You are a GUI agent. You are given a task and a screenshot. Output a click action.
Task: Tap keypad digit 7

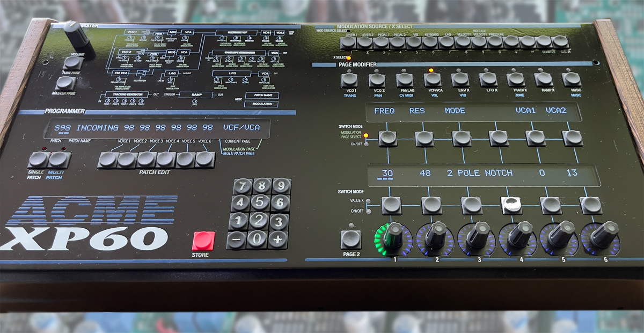243,186
